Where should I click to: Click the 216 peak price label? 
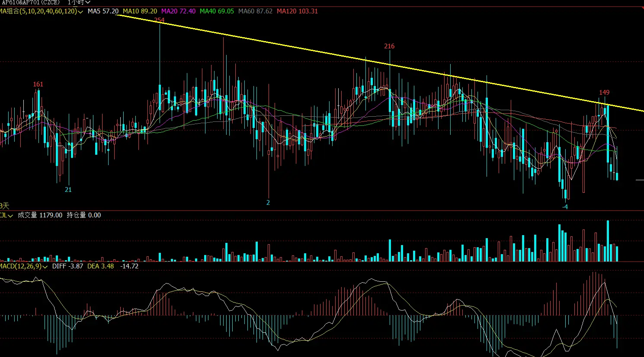coord(389,46)
